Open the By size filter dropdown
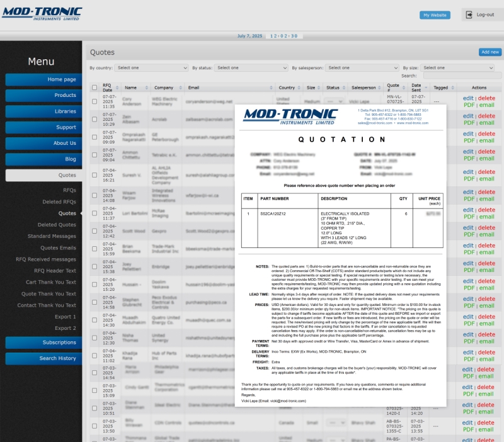This screenshot has height=442, width=504. [x=457, y=68]
